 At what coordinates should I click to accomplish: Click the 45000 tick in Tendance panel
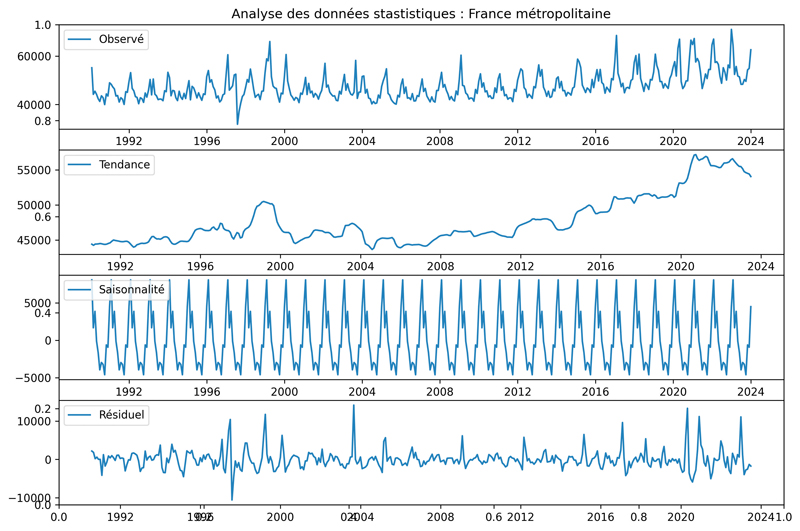coord(34,240)
